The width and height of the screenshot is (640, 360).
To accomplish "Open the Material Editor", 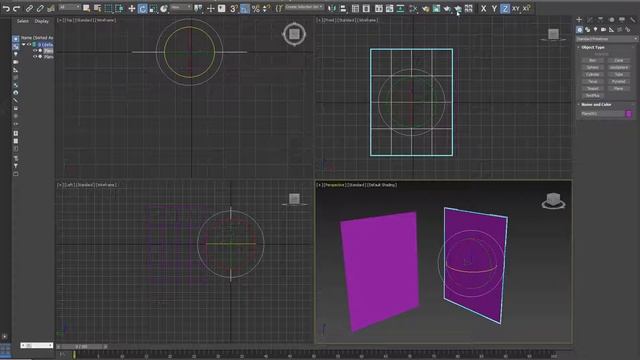I will click(413, 9).
